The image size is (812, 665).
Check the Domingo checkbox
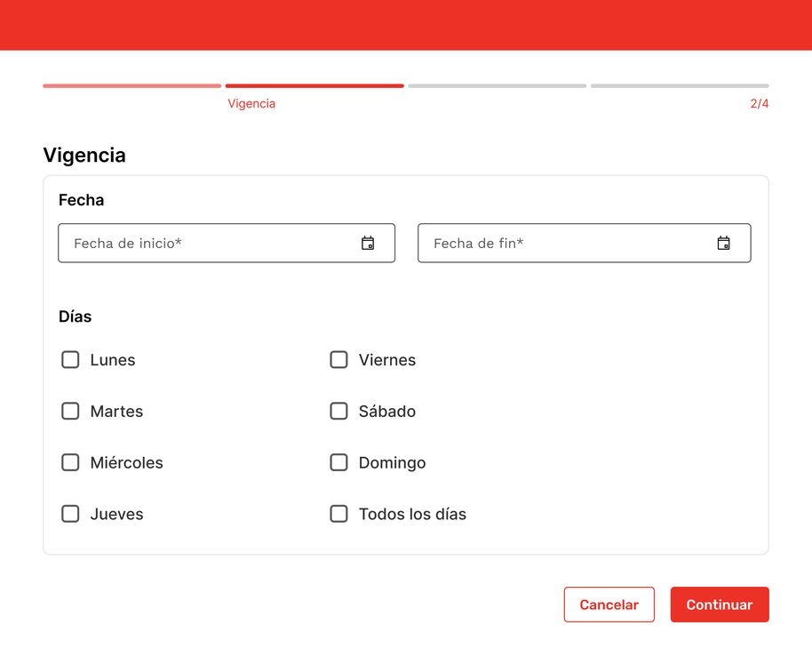[338, 462]
